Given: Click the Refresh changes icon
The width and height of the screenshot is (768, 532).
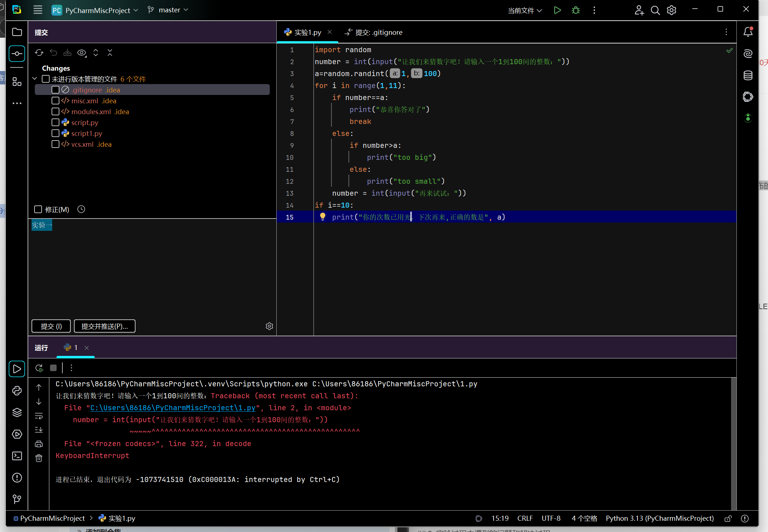Looking at the screenshot, I should pos(39,53).
